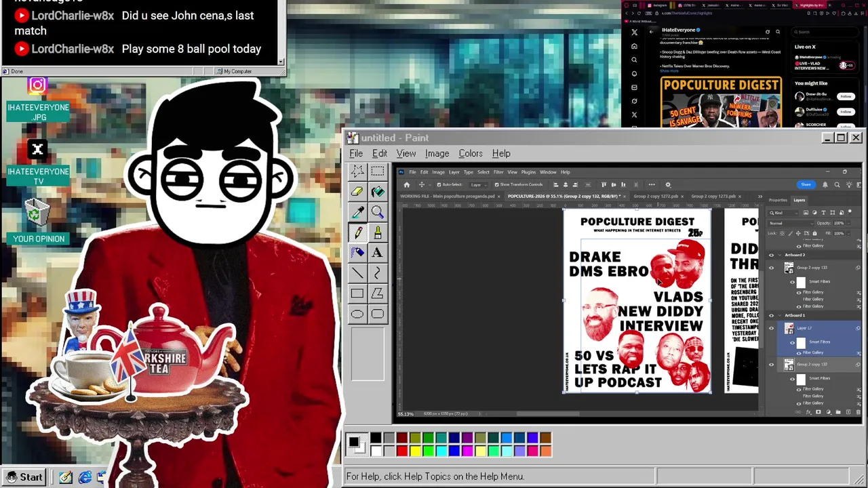Toggle Auto-Select checkbox in Photoshop
This screenshot has width=868, height=488.
(439, 184)
